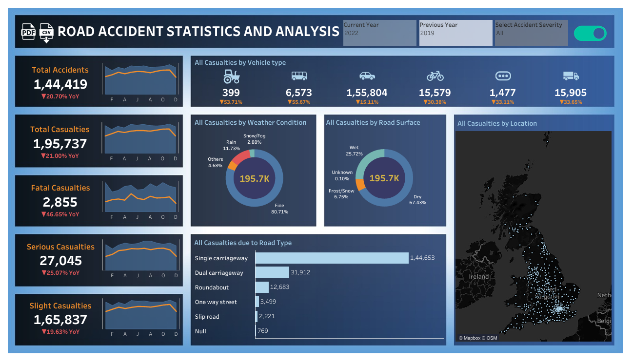Image resolution: width=633 pixels, height=364 pixels.
Task: Click the OSM attribution link on map
Action: tap(492, 338)
